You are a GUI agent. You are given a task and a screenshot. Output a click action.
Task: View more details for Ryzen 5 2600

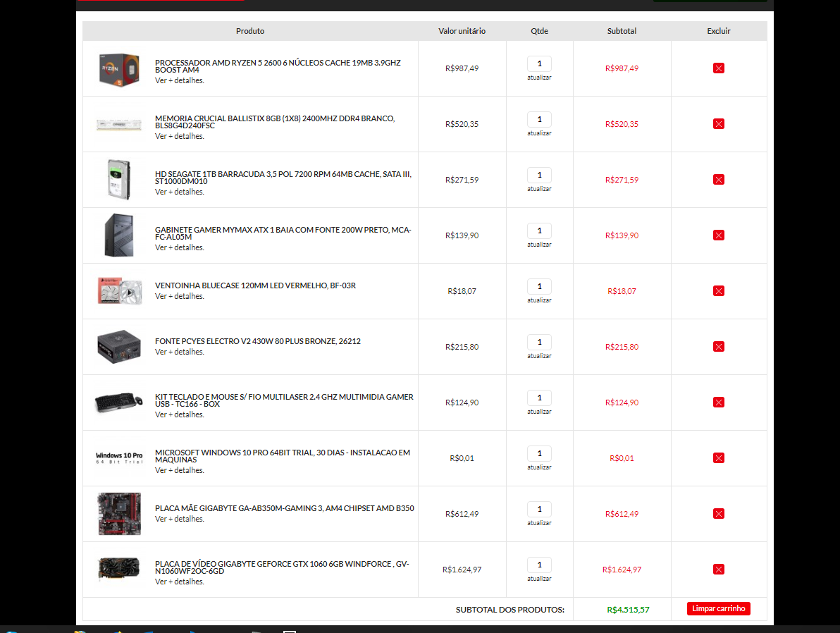180,80
